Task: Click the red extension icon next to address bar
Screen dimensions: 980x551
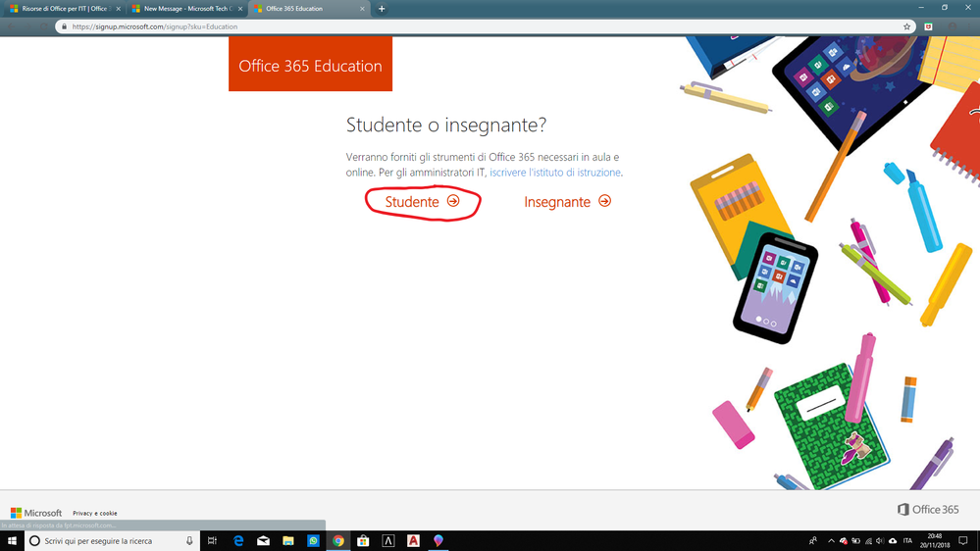Action: pyautogui.click(x=929, y=26)
